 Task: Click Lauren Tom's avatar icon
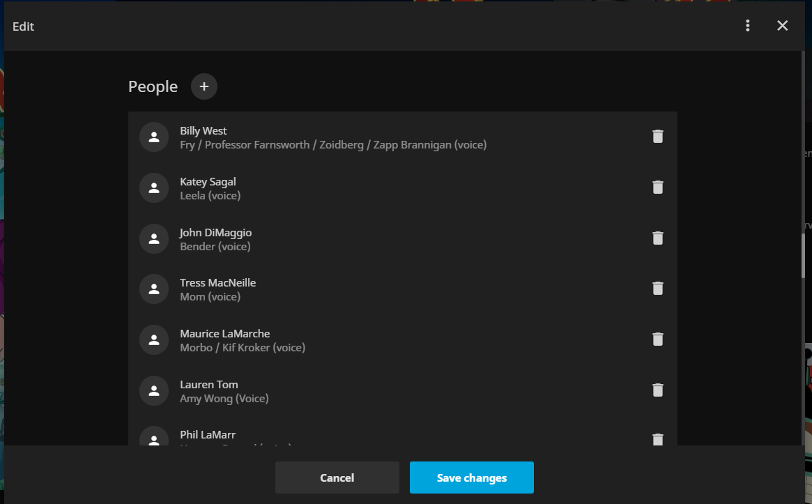154,390
